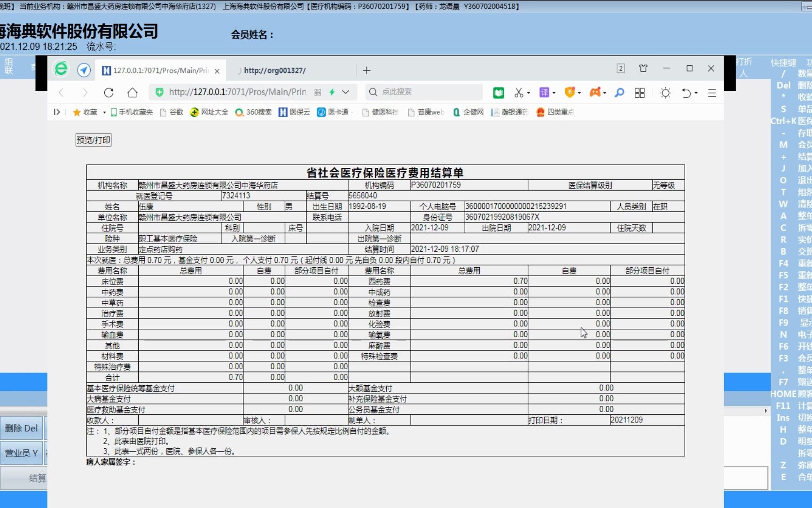
Task: Open the blue key login manager
Action: 618,93
